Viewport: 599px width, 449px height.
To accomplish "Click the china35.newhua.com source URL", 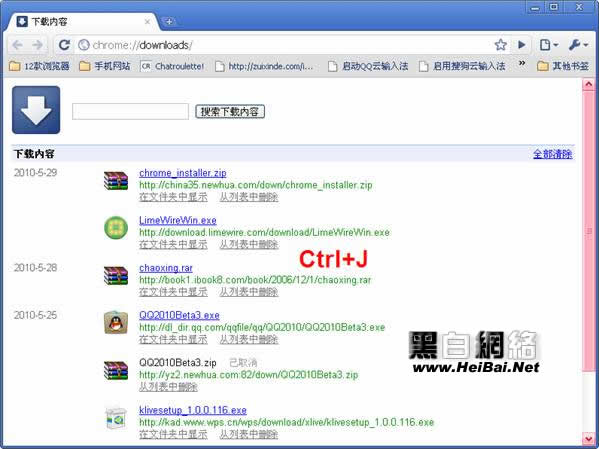I will 256,185.
